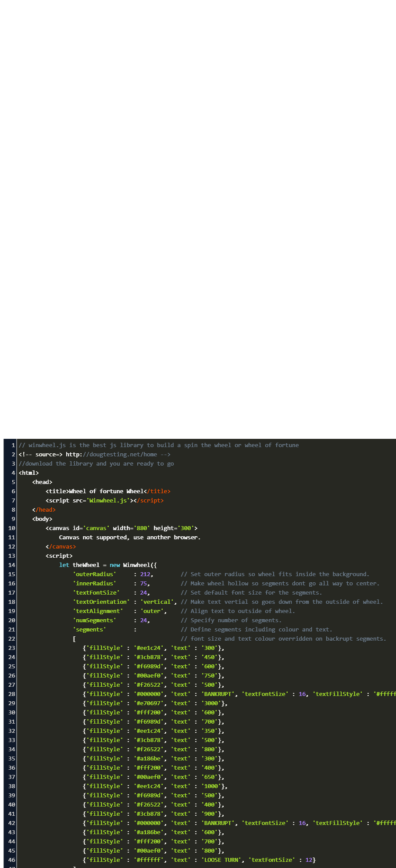Click 'BANKRUPT' text on line 28
The height and width of the screenshot is (868, 396).
218,694
